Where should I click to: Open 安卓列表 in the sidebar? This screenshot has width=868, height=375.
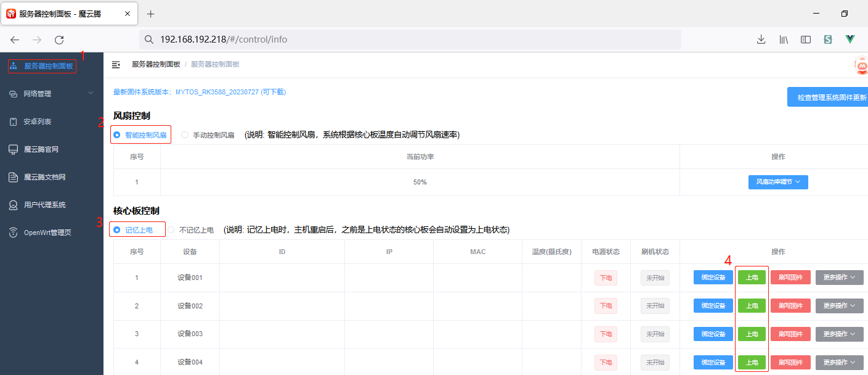pos(38,122)
